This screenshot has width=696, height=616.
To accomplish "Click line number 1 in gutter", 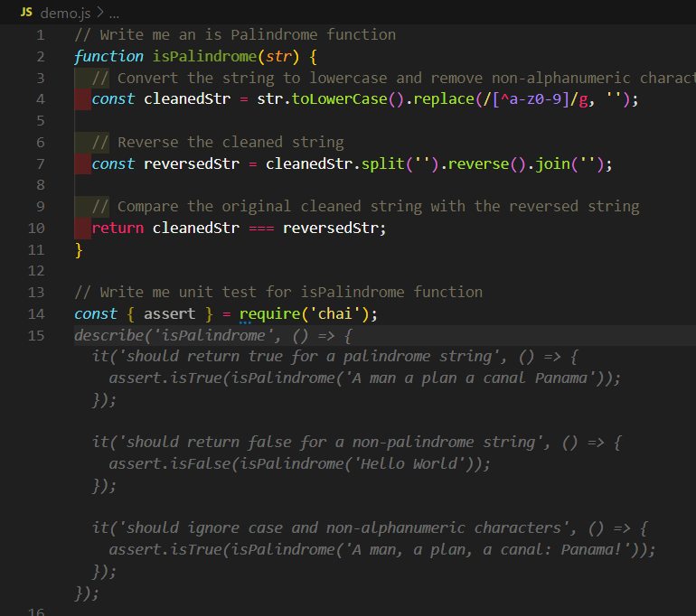I will tap(41, 35).
